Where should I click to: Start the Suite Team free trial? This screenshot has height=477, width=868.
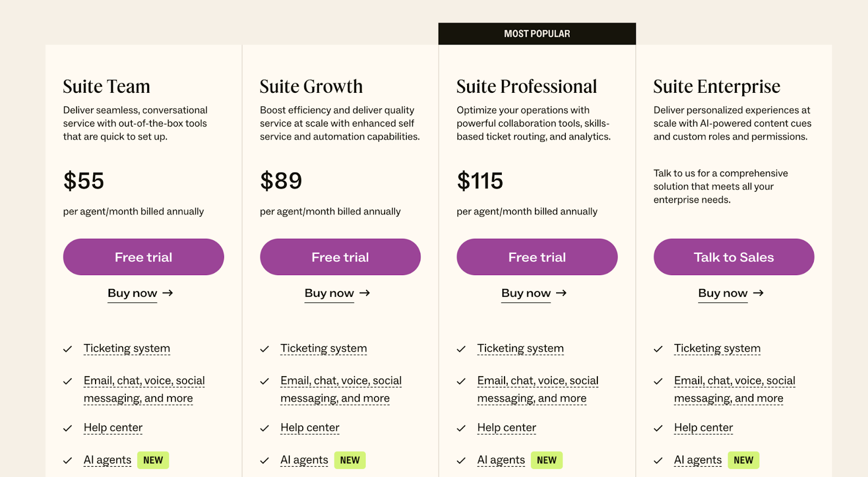143,257
